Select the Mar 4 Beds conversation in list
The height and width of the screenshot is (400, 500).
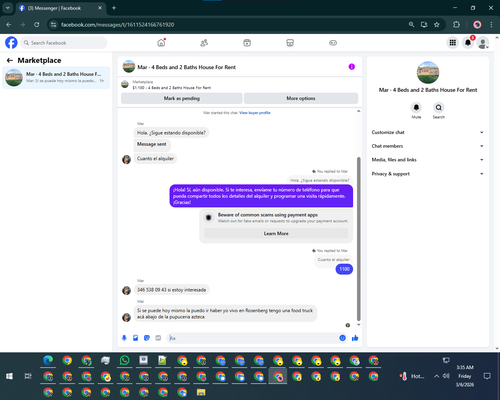point(56,77)
